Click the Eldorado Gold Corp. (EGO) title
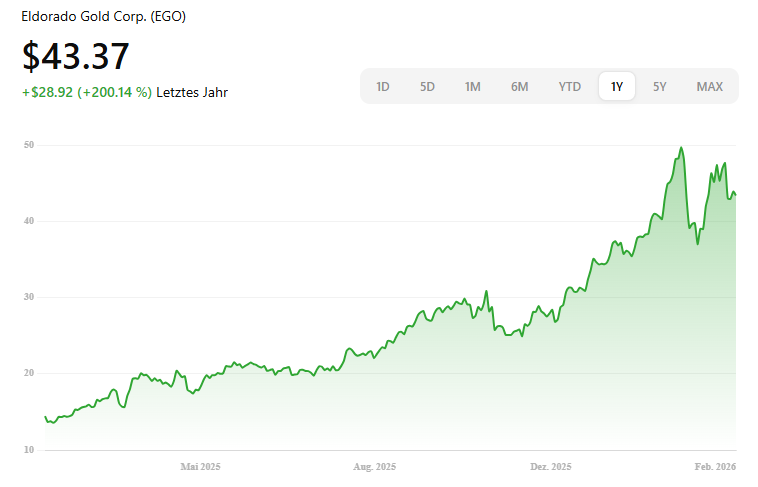758x487 pixels. pyautogui.click(x=103, y=16)
